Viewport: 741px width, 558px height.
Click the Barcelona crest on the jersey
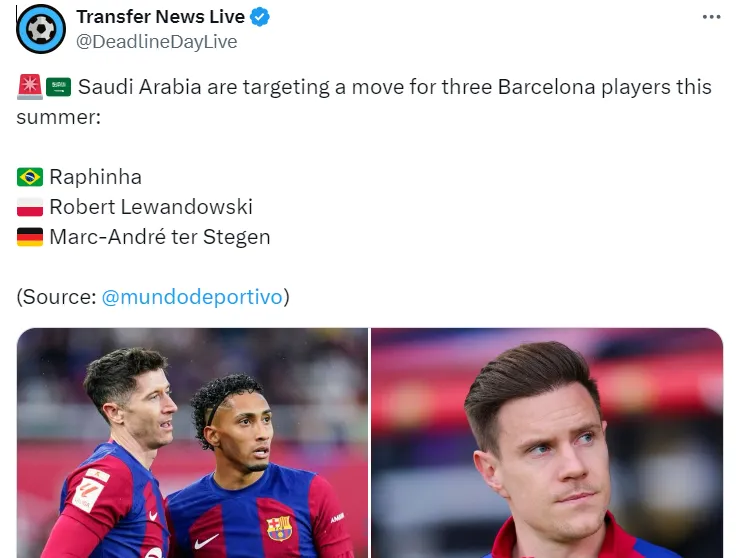coord(279,528)
